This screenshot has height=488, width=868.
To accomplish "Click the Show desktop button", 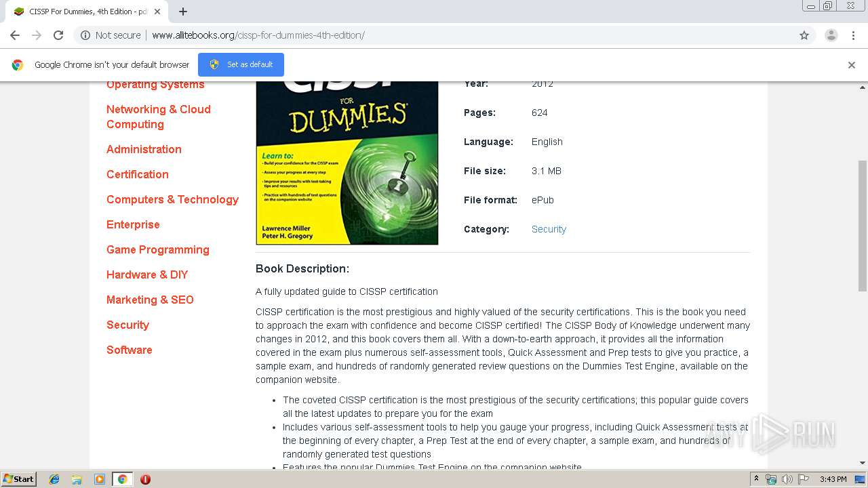I will (861, 479).
